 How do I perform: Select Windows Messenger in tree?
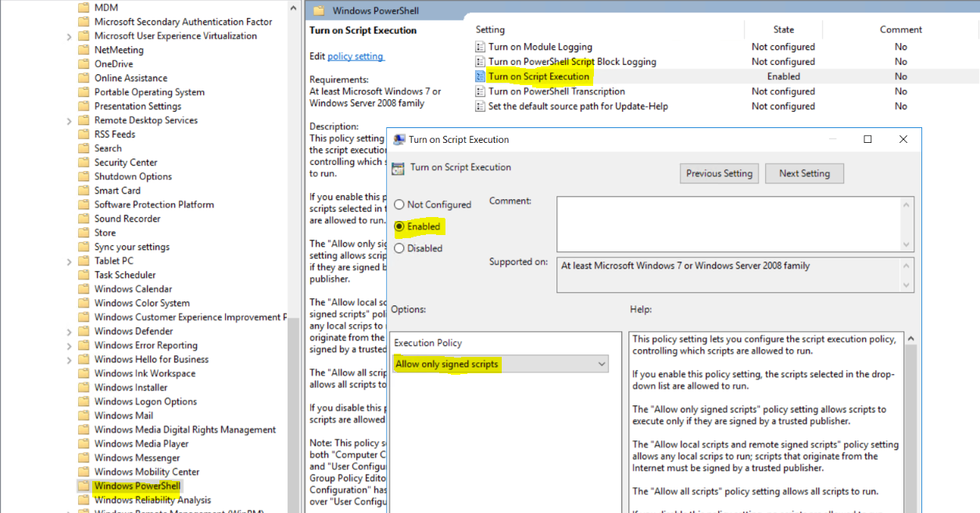click(x=137, y=458)
